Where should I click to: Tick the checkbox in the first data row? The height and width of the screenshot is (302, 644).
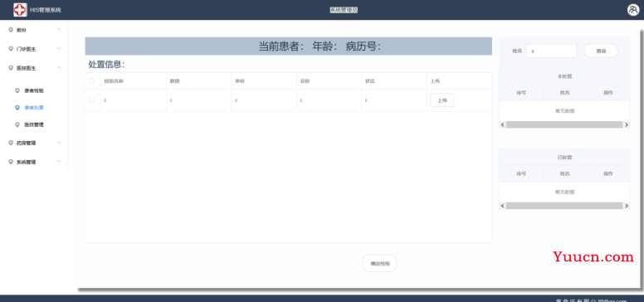point(91,100)
